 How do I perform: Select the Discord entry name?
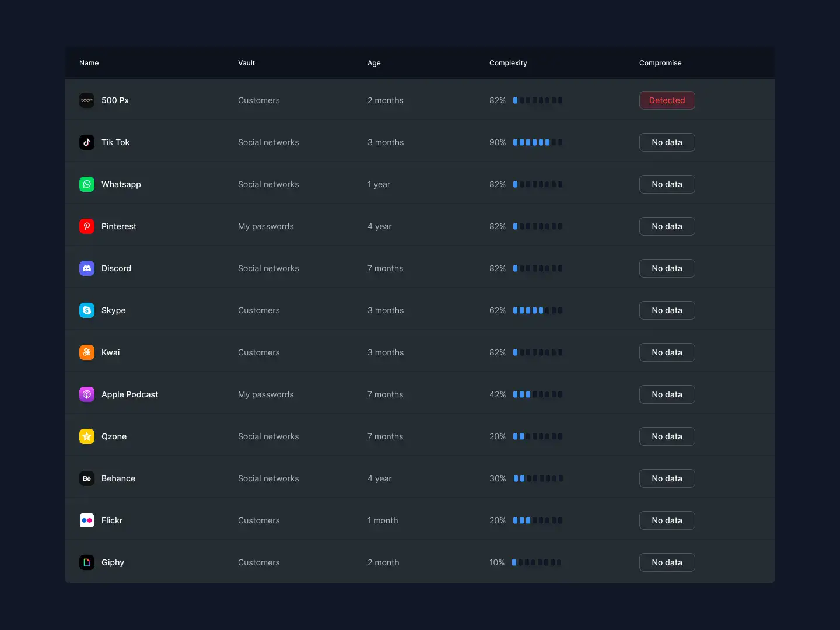(x=117, y=268)
